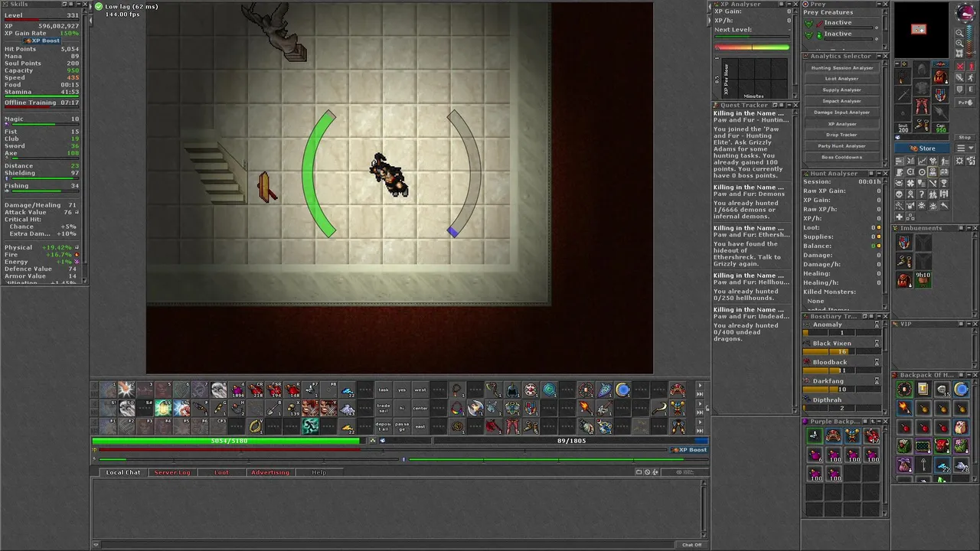Click the skull icon in widget grid

coord(900,194)
